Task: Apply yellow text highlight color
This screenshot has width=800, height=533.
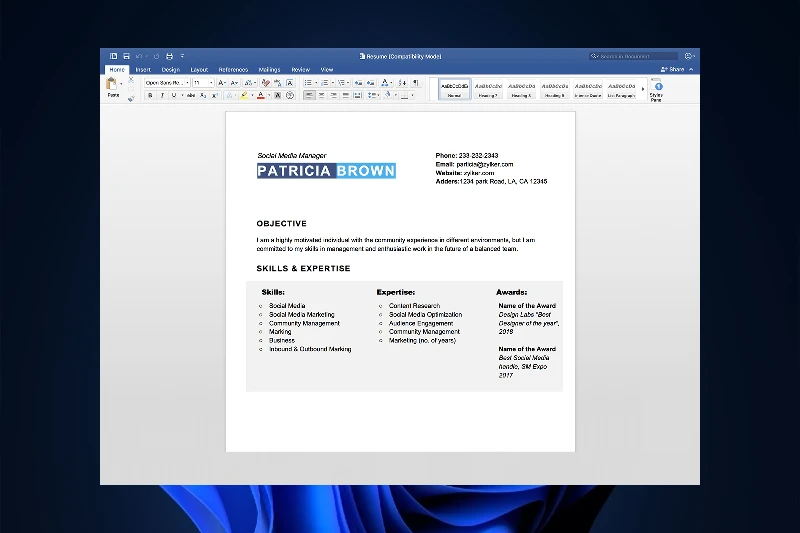Action: (x=244, y=95)
